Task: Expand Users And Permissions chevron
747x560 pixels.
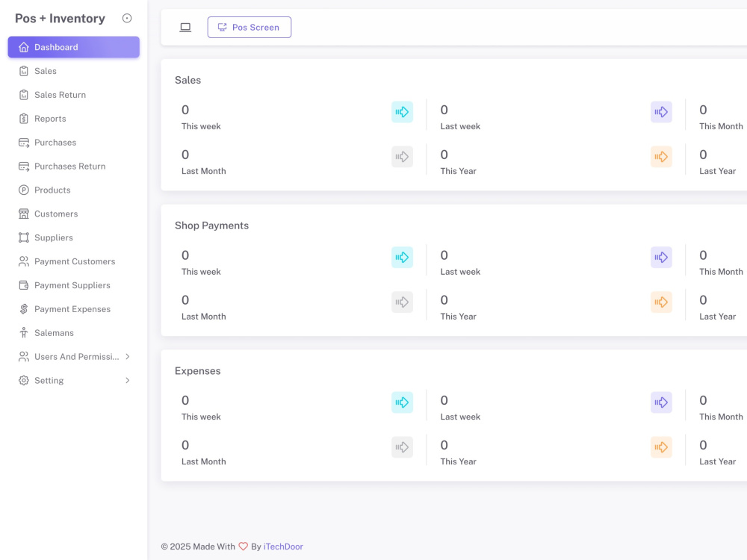Action: 128,357
